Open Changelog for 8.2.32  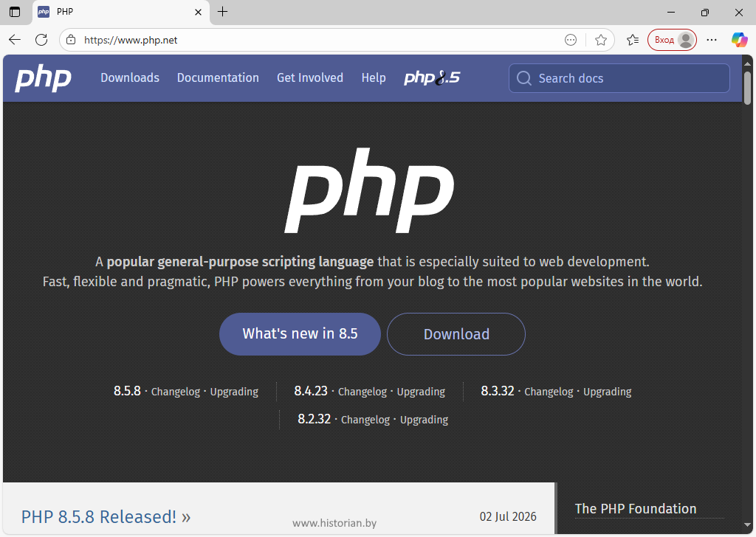point(365,420)
